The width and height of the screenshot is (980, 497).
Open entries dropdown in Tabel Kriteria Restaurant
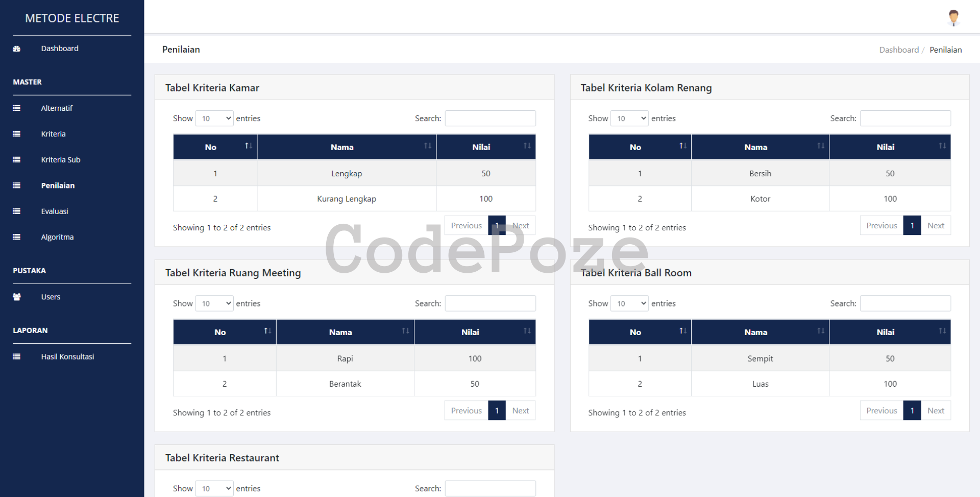pos(214,488)
